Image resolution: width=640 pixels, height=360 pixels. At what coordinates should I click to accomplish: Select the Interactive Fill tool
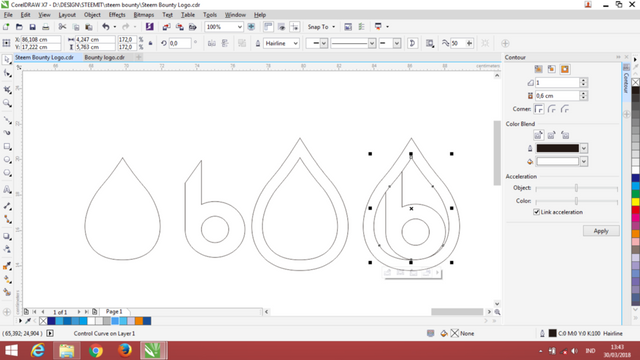[x=7, y=280]
